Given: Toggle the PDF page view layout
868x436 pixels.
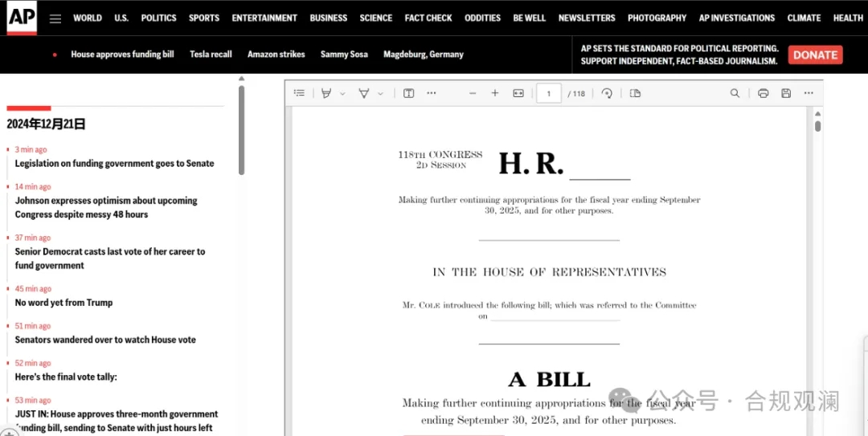Looking at the screenshot, I should [x=635, y=93].
